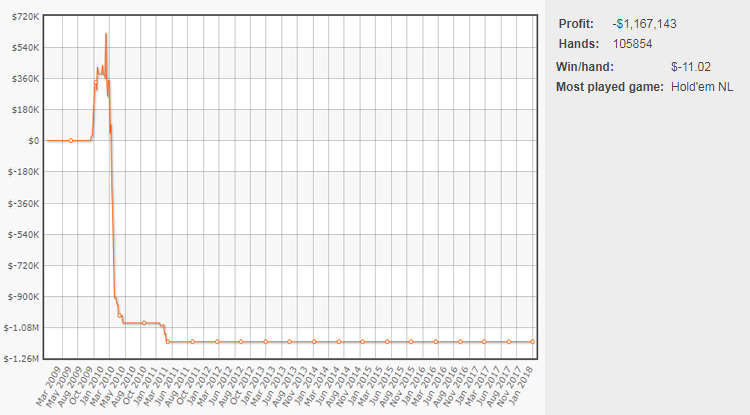The height and width of the screenshot is (415, 750).
Task: Click the $-1.26M y-axis label
Action: coord(22,359)
